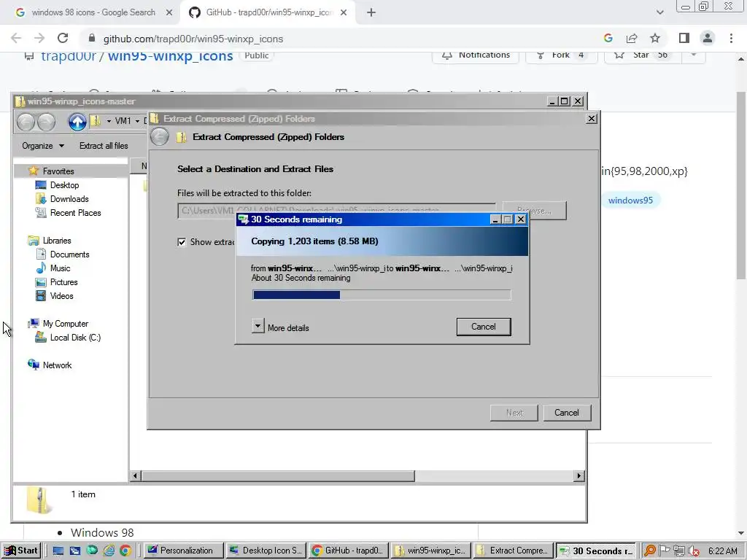Screen dimensions: 747x560
Task: Open Pictures library
Action: point(64,282)
